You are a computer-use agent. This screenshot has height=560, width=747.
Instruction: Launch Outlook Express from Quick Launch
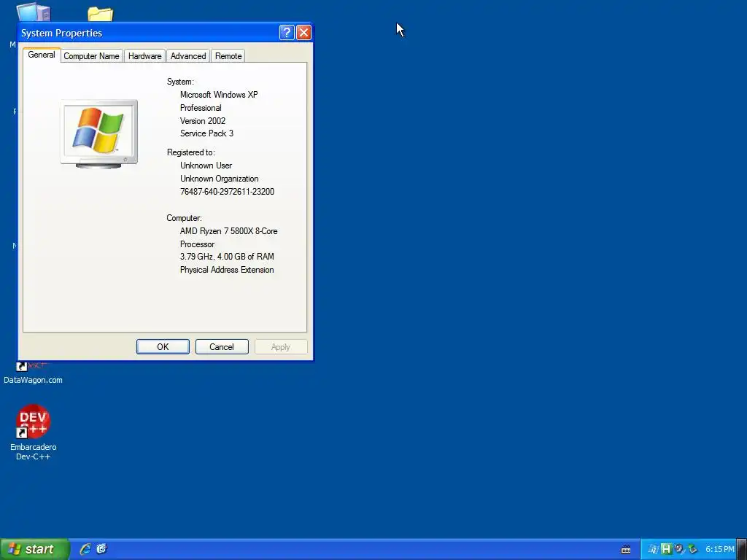point(101,549)
